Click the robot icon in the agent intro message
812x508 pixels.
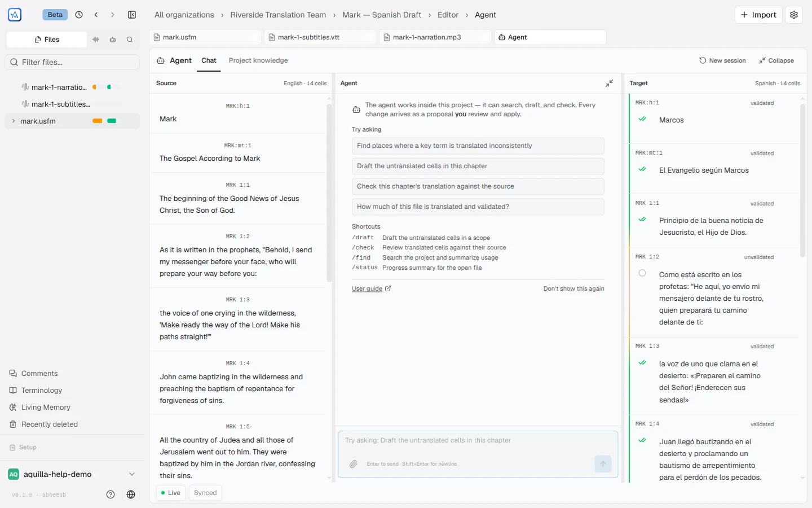pos(356,110)
